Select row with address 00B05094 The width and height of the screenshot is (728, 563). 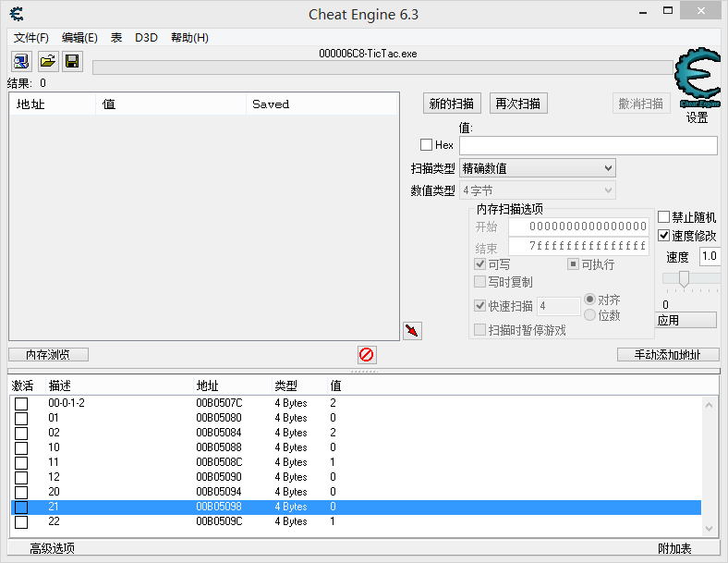click(x=356, y=492)
